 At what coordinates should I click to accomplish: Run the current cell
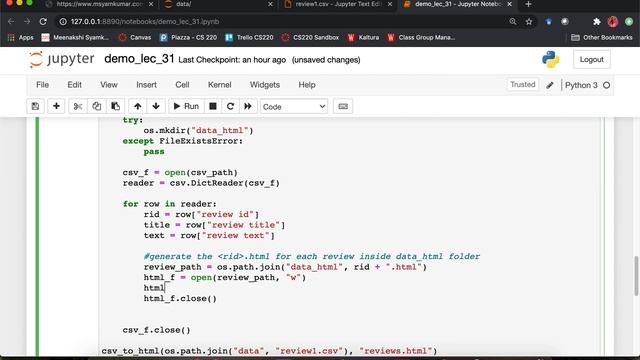tap(186, 106)
